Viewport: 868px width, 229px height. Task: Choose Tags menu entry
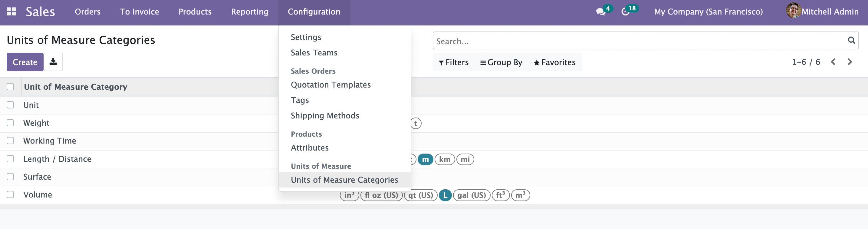(x=300, y=100)
